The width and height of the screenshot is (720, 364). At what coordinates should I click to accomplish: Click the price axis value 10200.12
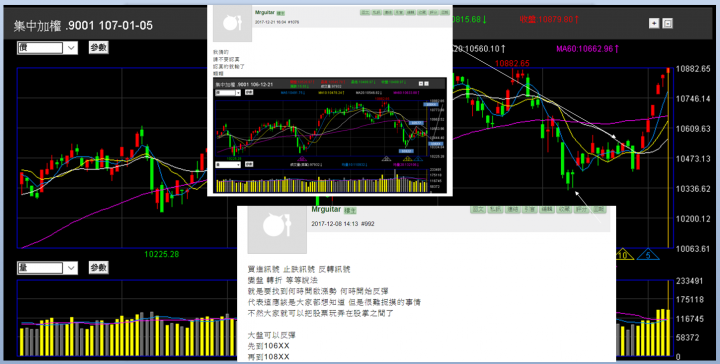pos(693,219)
